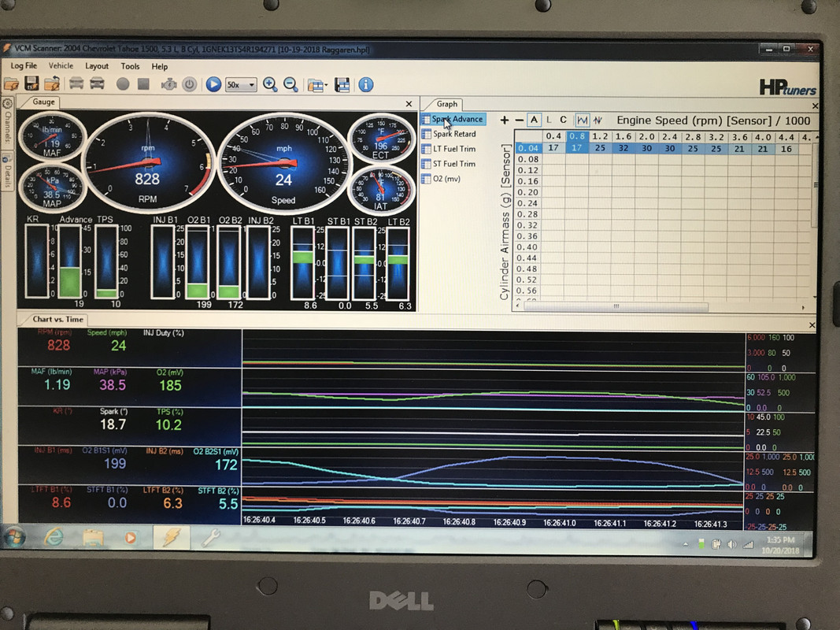
Task: Click the Advance bar gauge
Action: 69,261
